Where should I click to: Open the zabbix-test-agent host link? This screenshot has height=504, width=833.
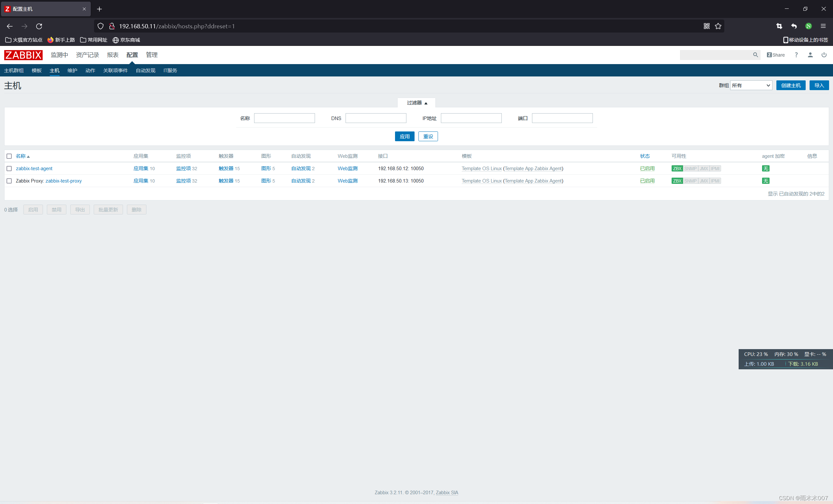(34, 168)
